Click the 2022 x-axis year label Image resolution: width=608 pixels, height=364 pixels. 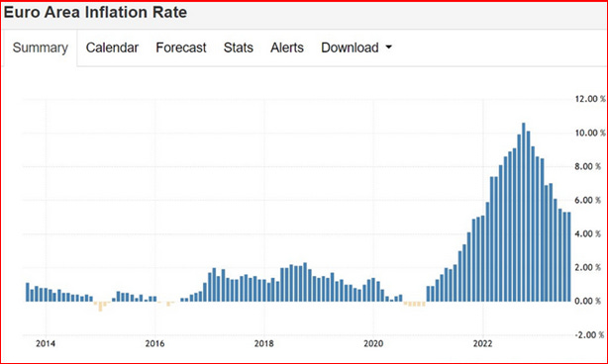483,343
